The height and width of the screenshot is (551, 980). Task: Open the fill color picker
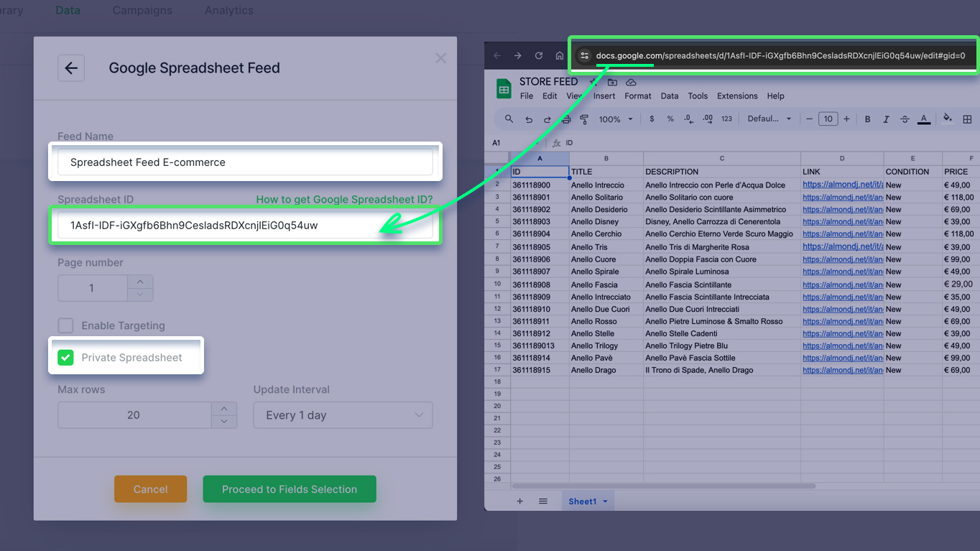pos(948,119)
